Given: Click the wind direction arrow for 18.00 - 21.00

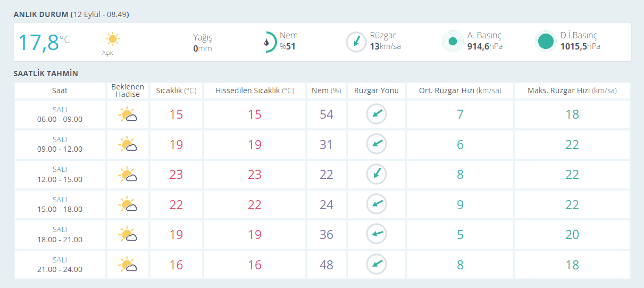Looking at the screenshot, I should (x=377, y=234).
